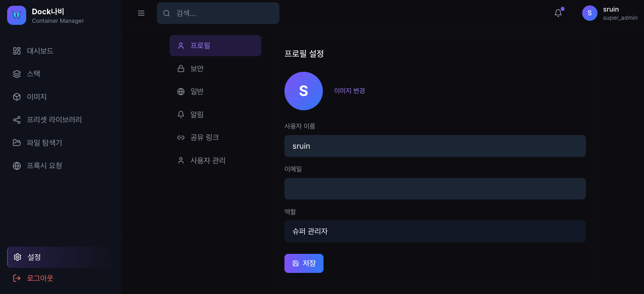Screen dimensions: 644x294
Task: Click inside the 검색 search bar
Action: click(218, 13)
